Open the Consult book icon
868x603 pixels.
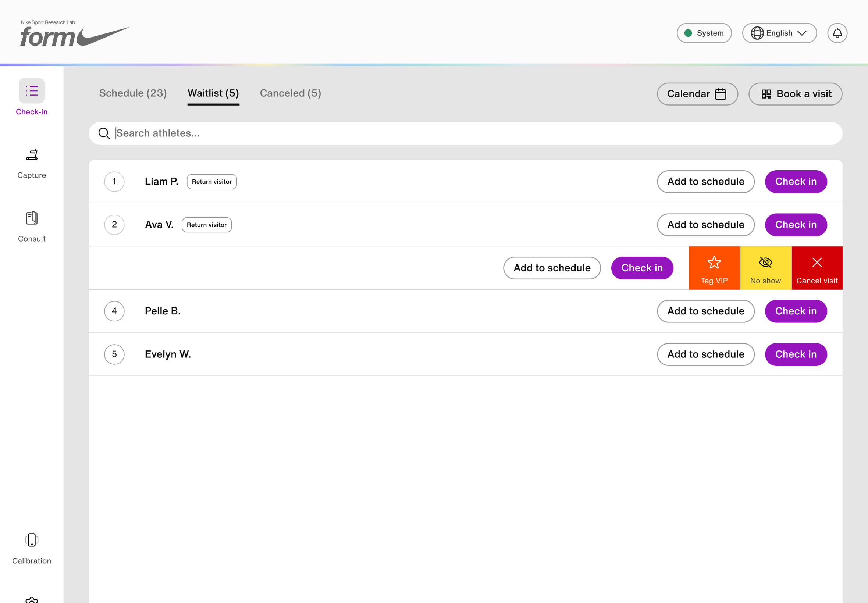32,218
